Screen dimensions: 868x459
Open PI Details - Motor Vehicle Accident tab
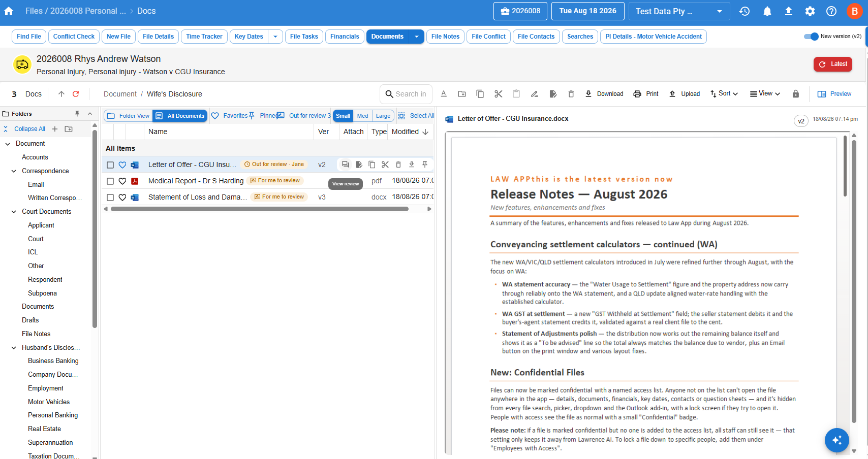point(654,37)
